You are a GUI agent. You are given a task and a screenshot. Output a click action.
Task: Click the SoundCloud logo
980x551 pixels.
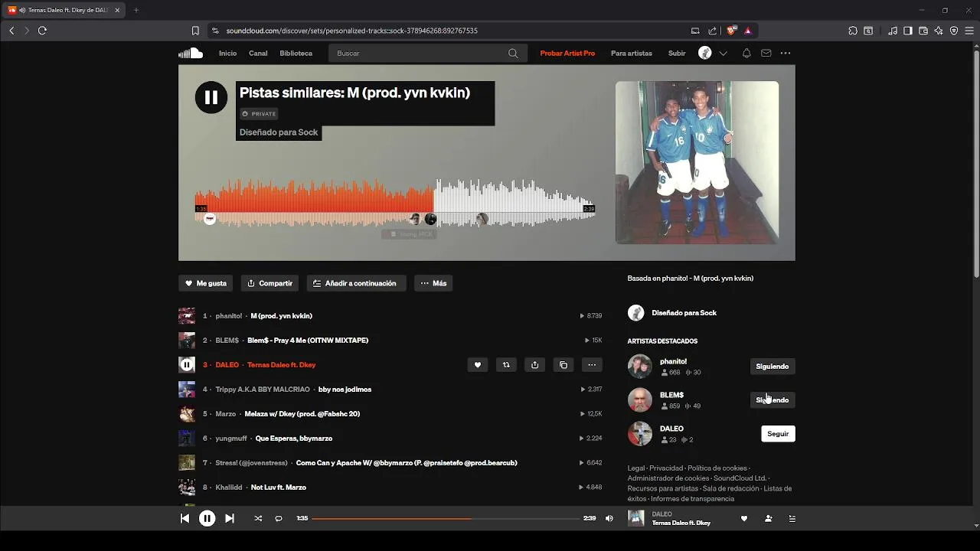coord(191,53)
